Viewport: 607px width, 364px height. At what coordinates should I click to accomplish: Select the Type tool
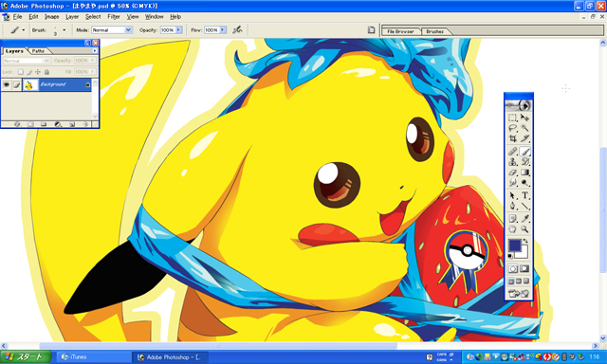[524, 195]
